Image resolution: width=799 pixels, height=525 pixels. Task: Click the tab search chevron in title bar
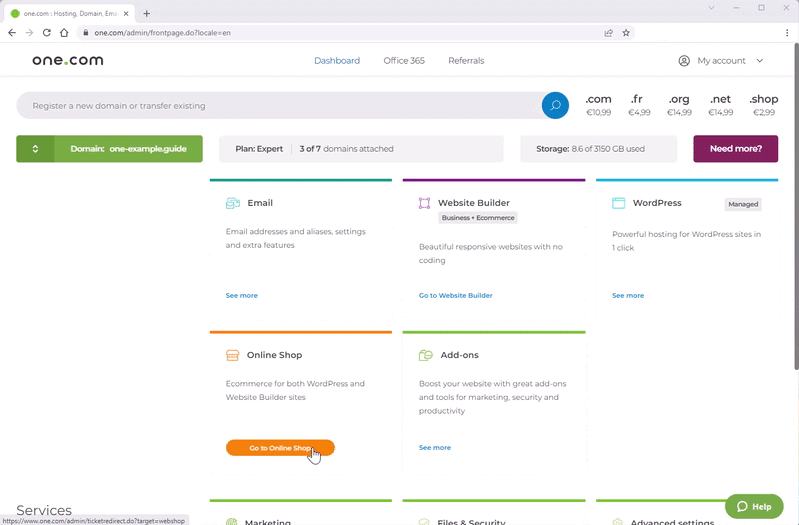click(x=711, y=8)
